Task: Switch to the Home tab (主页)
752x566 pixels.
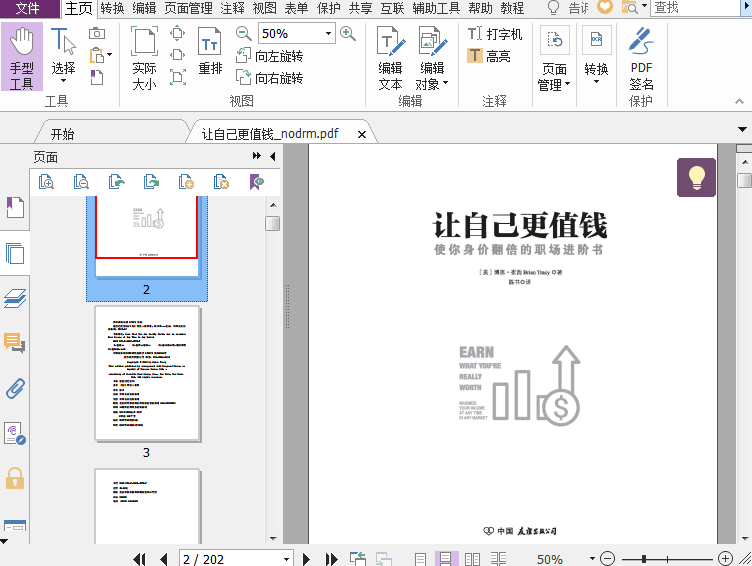Action: (x=79, y=8)
